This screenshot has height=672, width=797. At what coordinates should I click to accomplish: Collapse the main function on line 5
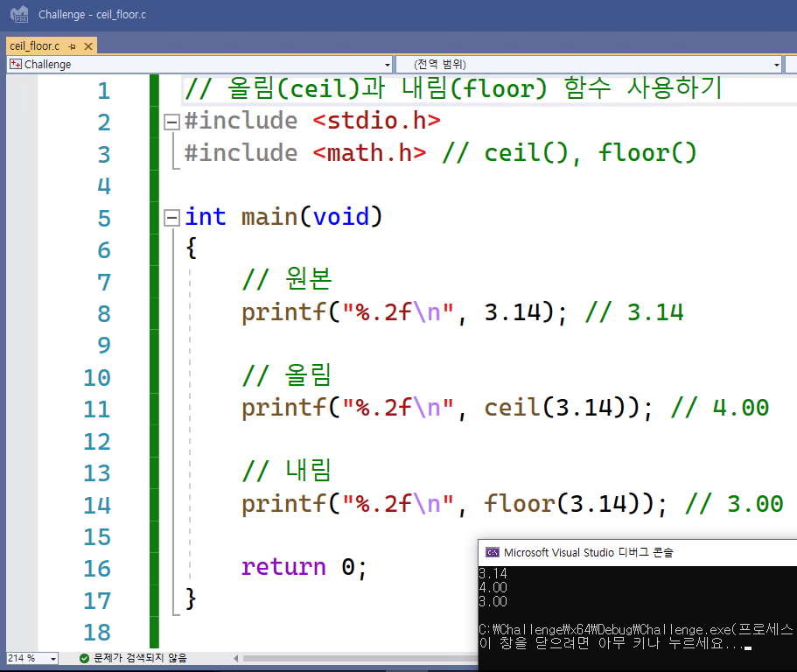point(171,217)
